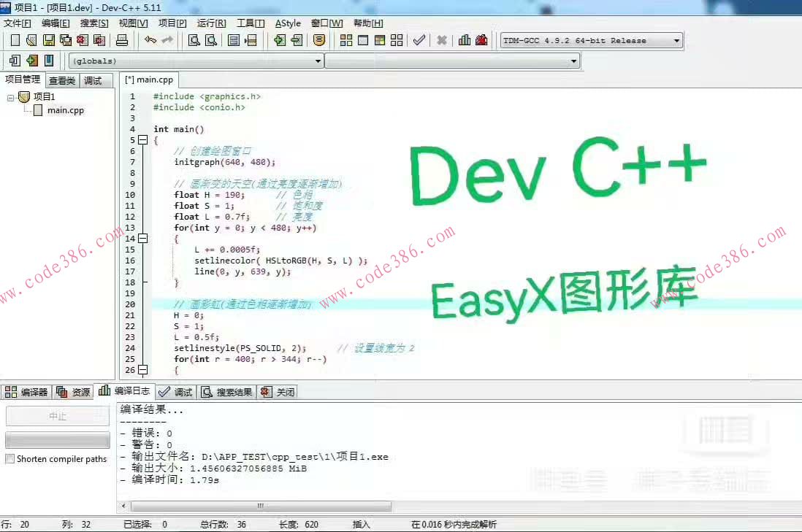The image size is (802, 532).
Task: Switch to the 调试 side panel tab
Action: pyautogui.click(x=96, y=81)
